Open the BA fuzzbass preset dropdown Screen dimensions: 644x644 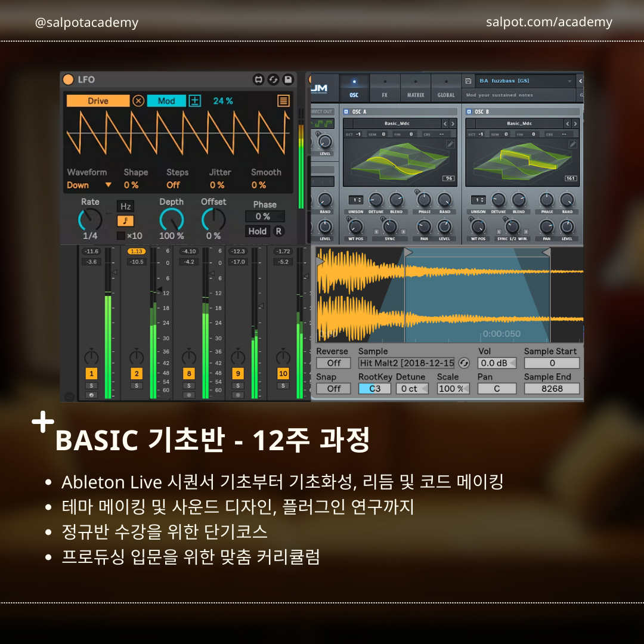[x=525, y=81]
